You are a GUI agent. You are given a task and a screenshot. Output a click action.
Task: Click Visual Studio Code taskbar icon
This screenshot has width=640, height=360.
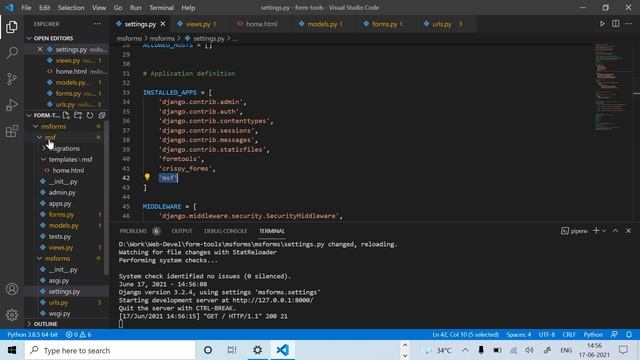pos(282,350)
